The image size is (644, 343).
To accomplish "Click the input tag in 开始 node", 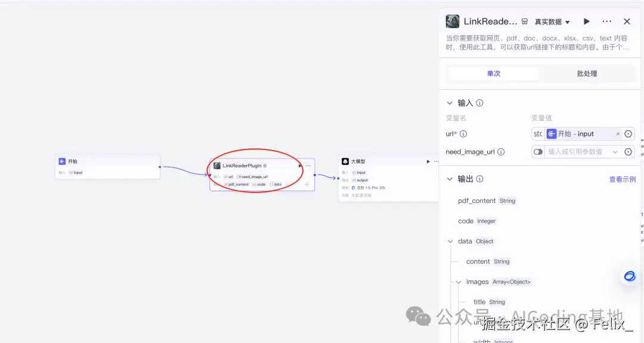I will 76,173.
